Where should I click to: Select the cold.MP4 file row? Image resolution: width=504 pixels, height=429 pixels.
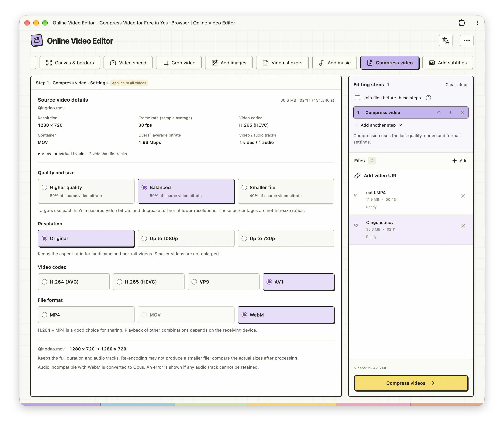click(411, 200)
